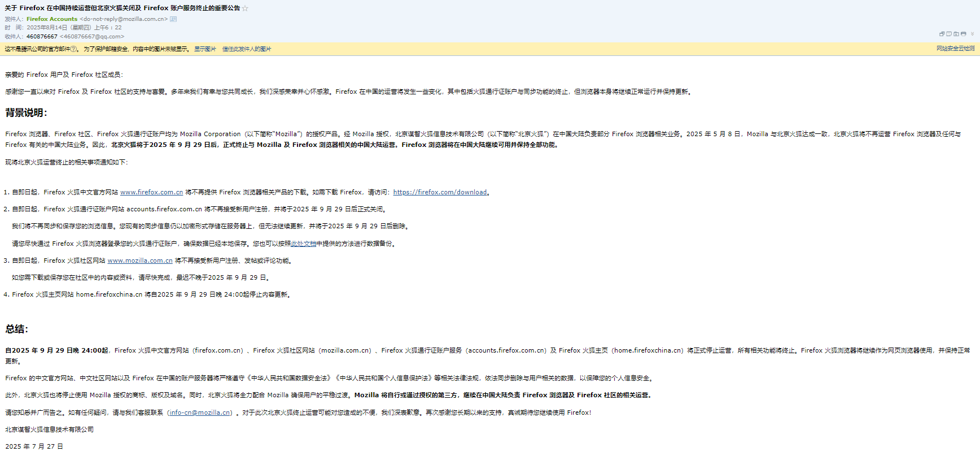Click 显示图片 to show images
The width and height of the screenshot is (980, 456).
click(205, 49)
